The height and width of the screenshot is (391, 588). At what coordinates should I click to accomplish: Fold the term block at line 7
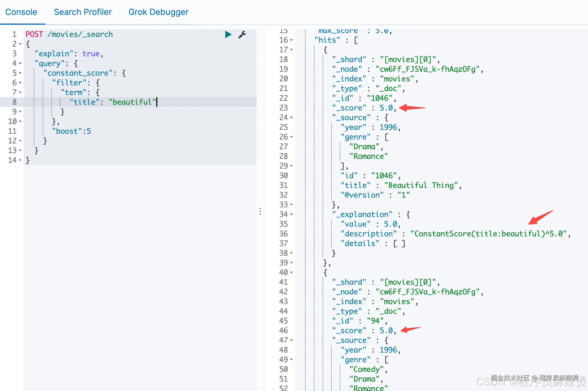pyautogui.click(x=20, y=92)
